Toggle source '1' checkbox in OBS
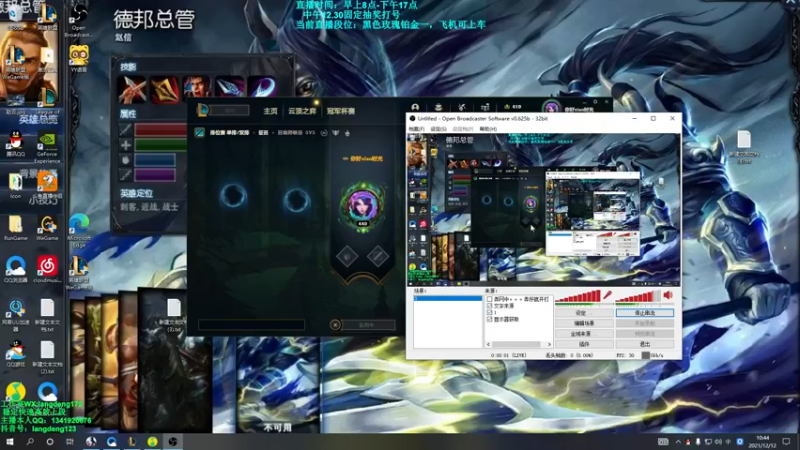800x450 pixels. (489, 312)
